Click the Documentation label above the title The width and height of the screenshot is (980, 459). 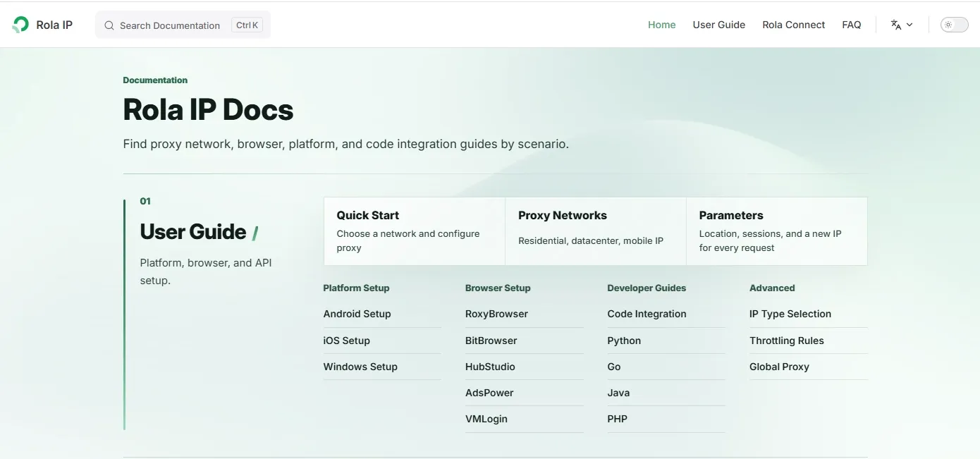pos(155,80)
